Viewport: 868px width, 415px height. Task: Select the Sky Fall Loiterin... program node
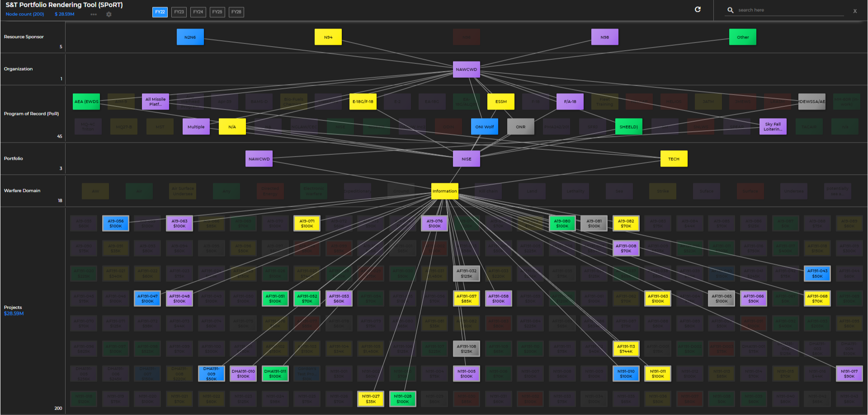click(x=773, y=127)
